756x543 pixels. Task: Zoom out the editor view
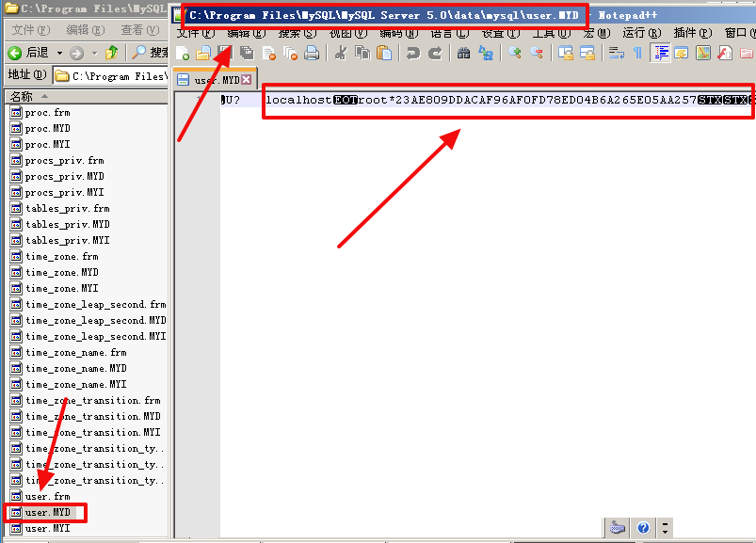(537, 53)
